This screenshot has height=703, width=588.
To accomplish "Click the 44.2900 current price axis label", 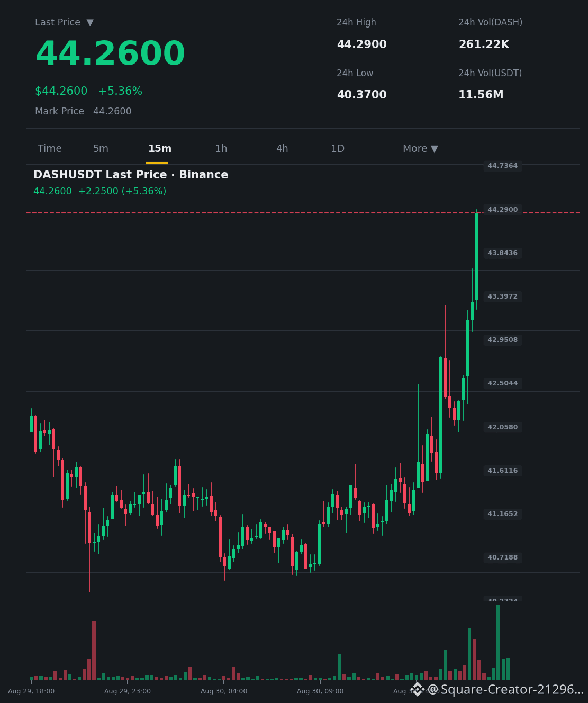I will coord(503,210).
